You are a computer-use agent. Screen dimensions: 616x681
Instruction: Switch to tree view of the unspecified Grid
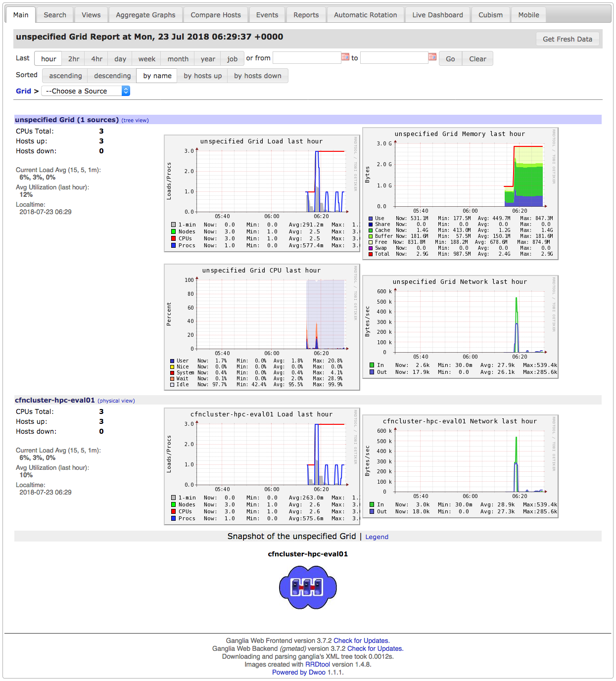click(x=135, y=120)
